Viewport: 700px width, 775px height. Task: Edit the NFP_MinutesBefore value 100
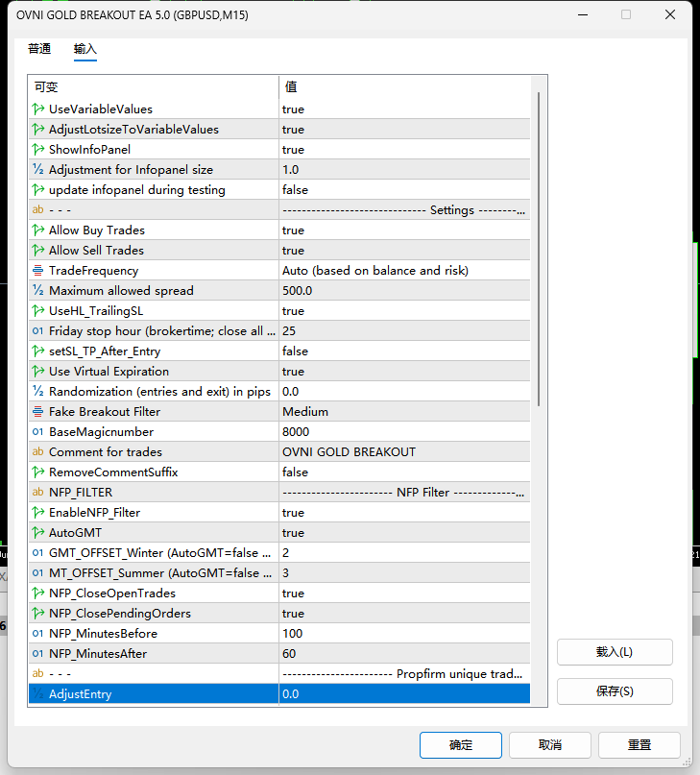click(x=404, y=633)
